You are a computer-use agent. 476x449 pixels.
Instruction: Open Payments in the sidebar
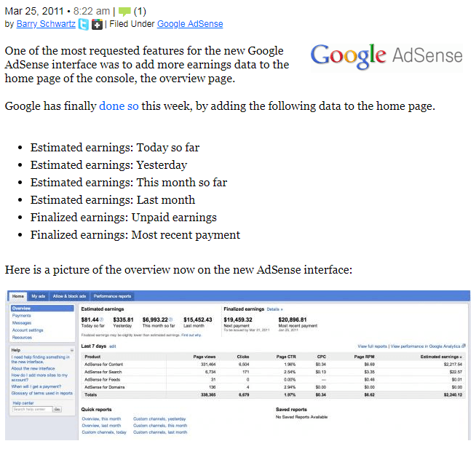pos(22,316)
